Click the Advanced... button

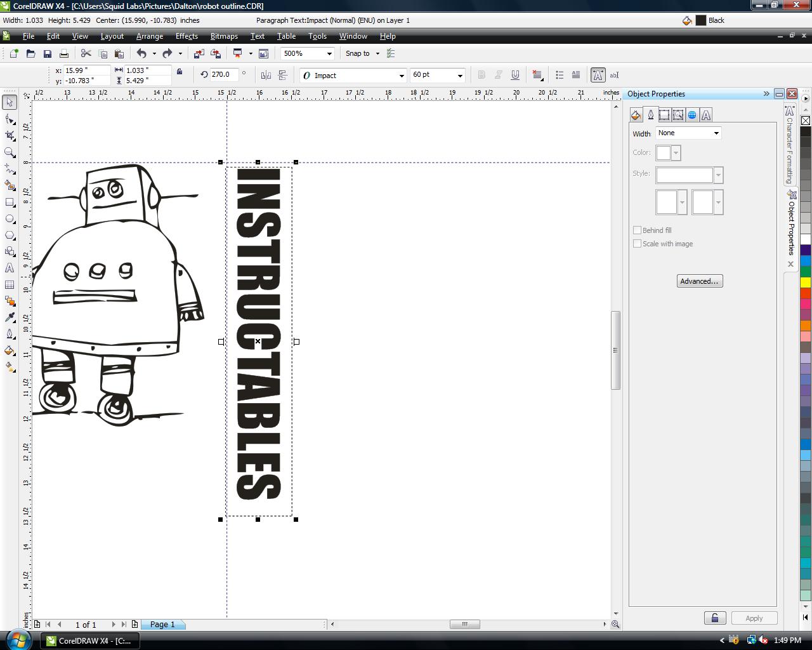click(x=700, y=281)
